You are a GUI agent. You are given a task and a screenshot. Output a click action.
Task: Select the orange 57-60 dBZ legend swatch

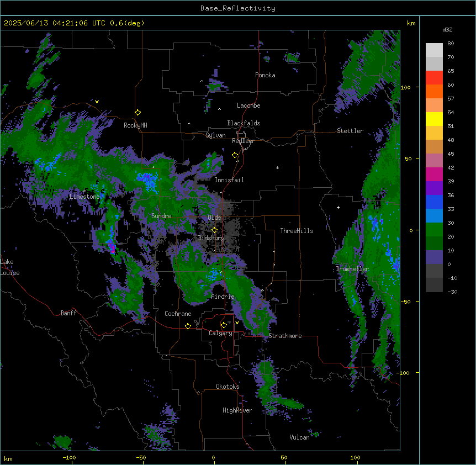coord(434,91)
